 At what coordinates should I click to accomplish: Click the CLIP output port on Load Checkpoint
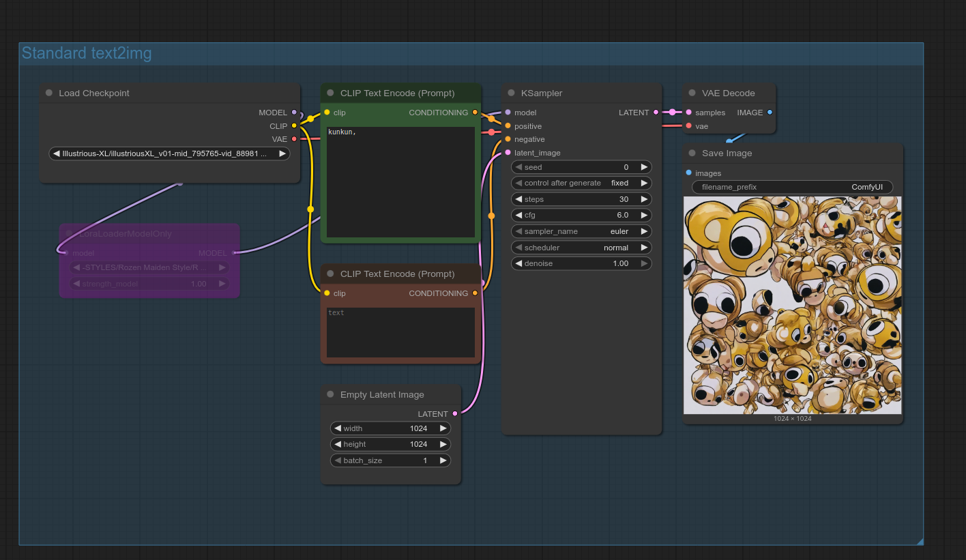click(x=294, y=126)
